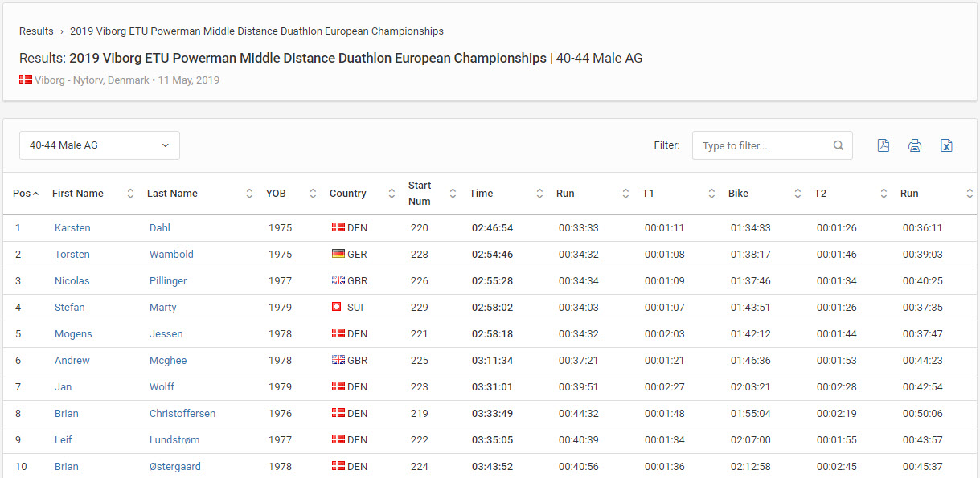Open athlete profile for Karsten
Screen dimensions: 980x478
click(x=72, y=227)
